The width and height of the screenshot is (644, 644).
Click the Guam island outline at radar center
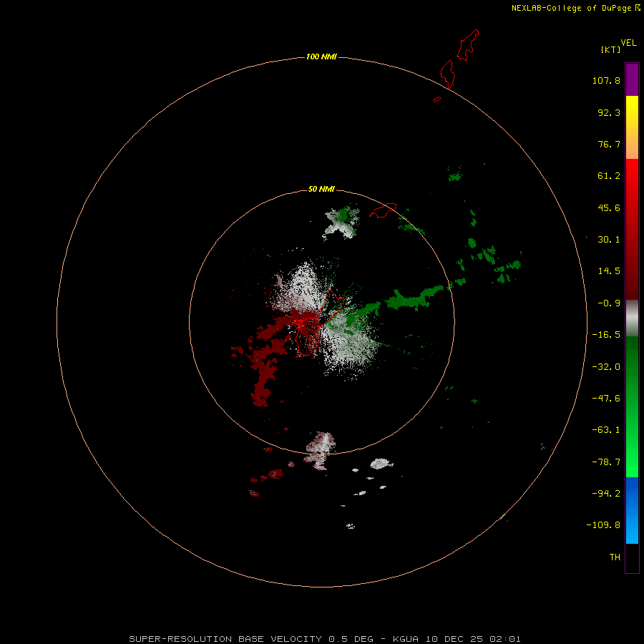[x=317, y=323]
